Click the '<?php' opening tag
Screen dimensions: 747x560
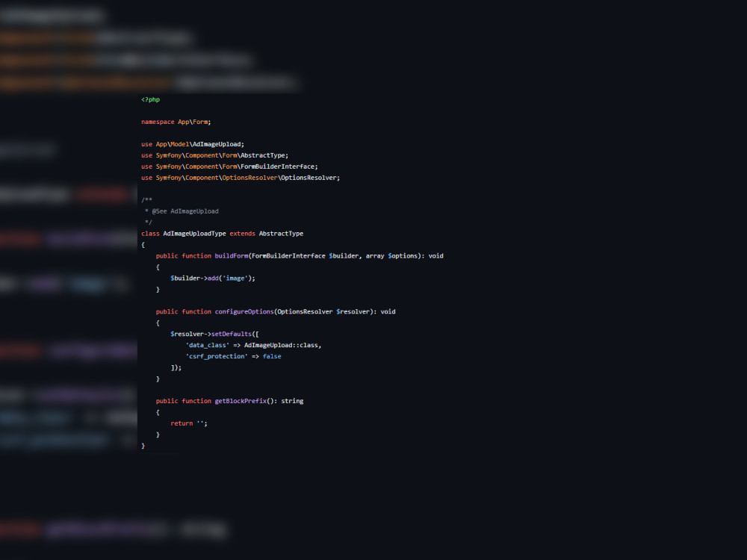[x=151, y=99]
